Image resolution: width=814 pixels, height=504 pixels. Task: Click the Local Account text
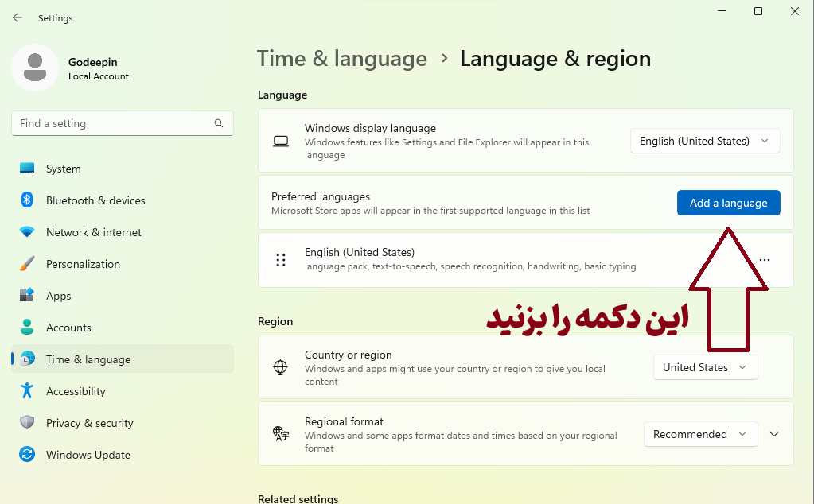point(99,76)
